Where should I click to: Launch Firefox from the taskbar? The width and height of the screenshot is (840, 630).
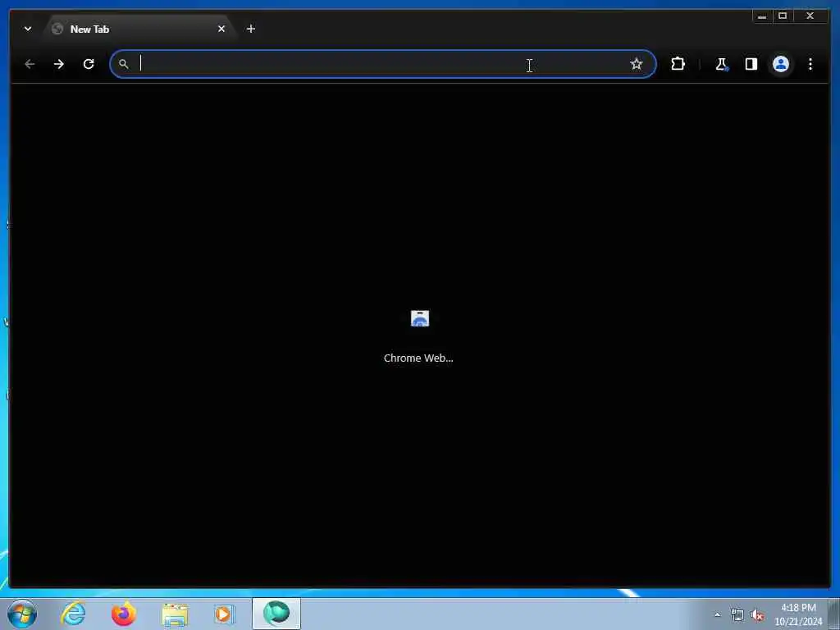click(124, 614)
